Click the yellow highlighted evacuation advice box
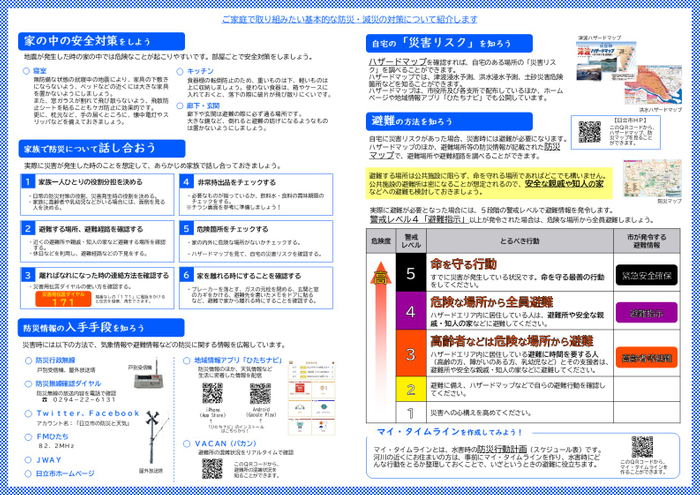700x495 pixels. click(x=489, y=183)
